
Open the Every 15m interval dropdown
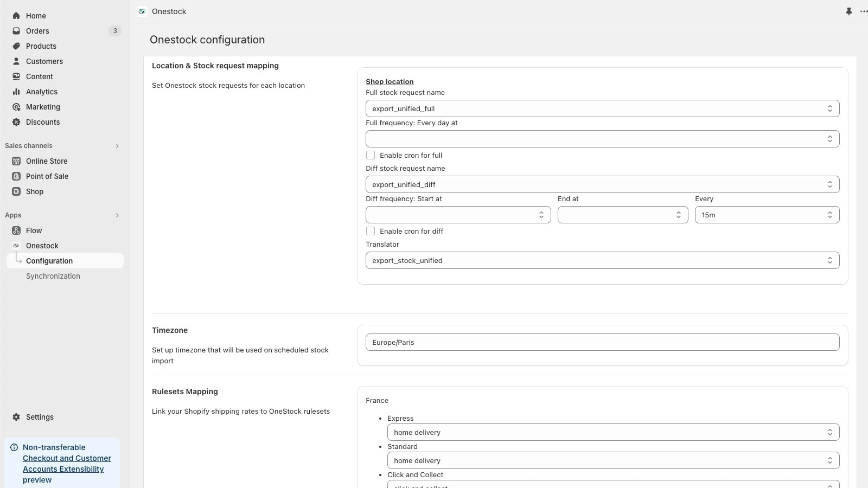(767, 215)
